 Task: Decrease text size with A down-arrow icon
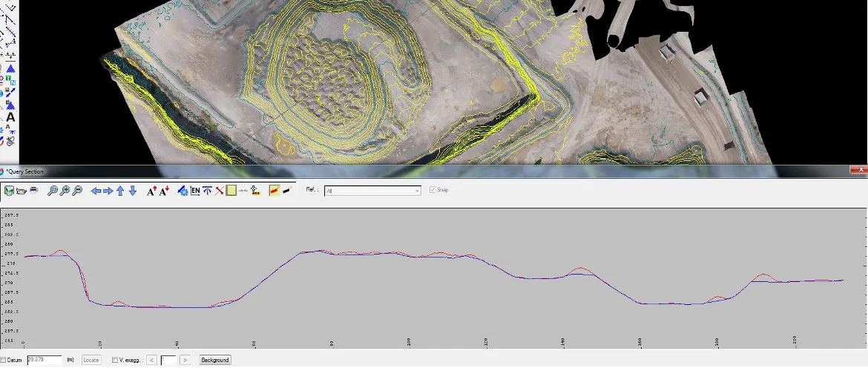pos(165,191)
